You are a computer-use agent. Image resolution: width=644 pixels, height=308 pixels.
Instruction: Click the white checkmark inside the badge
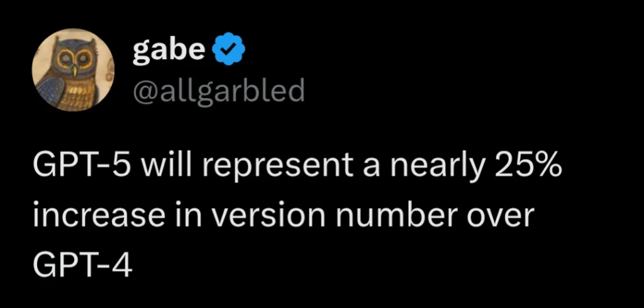(x=228, y=49)
